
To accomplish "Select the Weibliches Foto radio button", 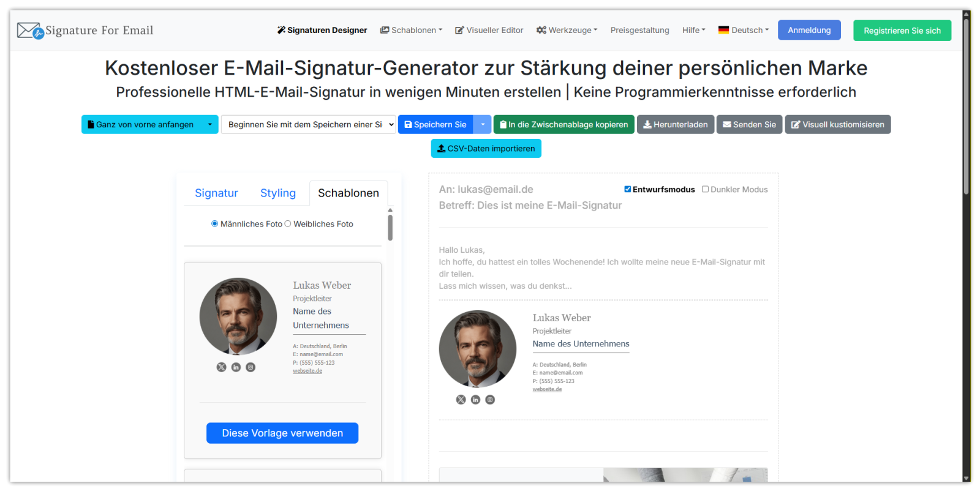I will [288, 223].
